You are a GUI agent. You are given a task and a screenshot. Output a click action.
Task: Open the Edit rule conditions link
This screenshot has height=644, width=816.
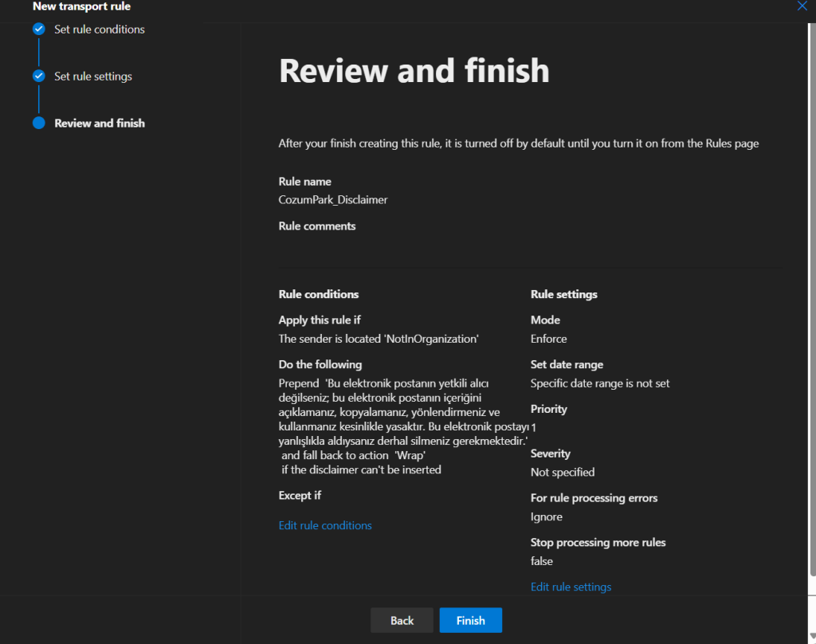(325, 525)
